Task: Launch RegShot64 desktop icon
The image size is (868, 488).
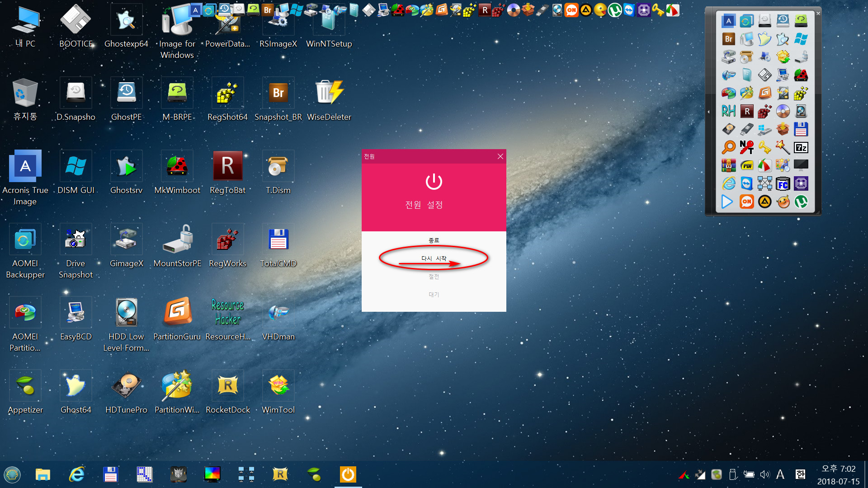Action: [227, 99]
